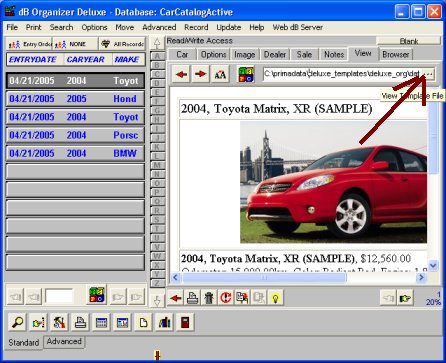The image size is (446, 363).
Task: Click the table grid icon in bottom toolbar
Action: click(101, 322)
